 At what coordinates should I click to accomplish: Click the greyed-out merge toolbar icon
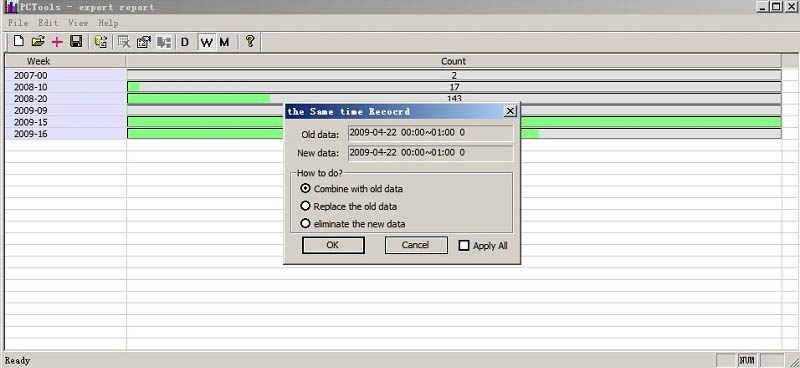pos(164,42)
